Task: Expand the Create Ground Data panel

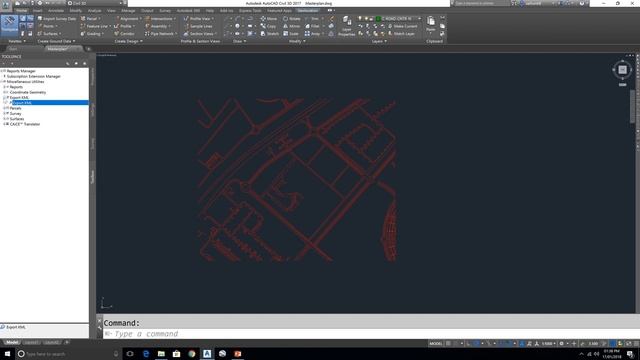Action: coord(56,41)
